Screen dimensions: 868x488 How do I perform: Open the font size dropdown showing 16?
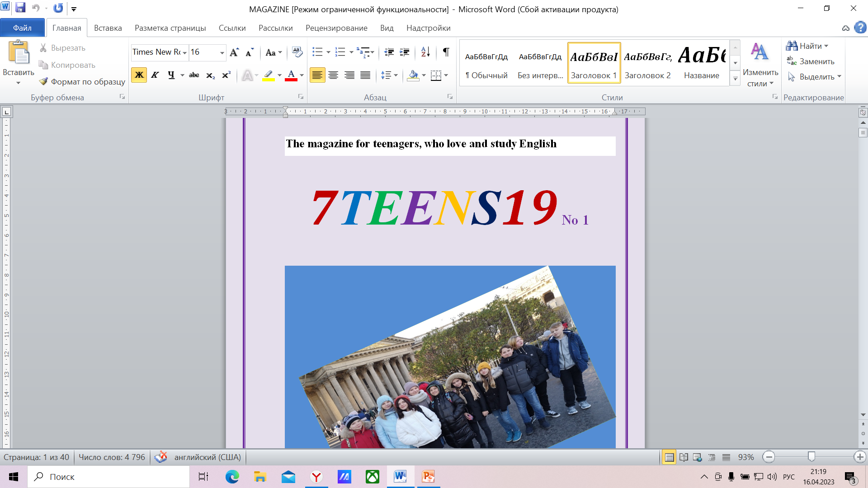coord(222,53)
